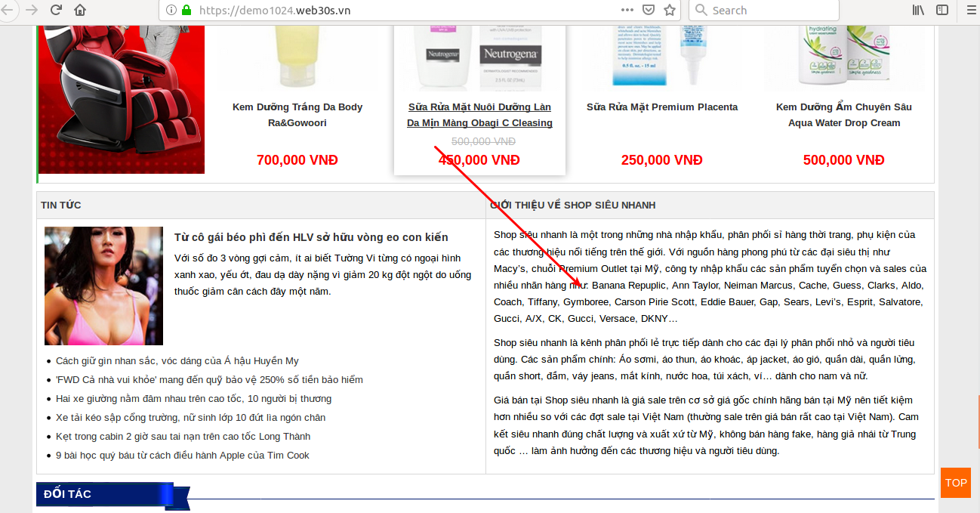Toggle the sidebar view icon
The width and height of the screenshot is (980, 513).
942,10
